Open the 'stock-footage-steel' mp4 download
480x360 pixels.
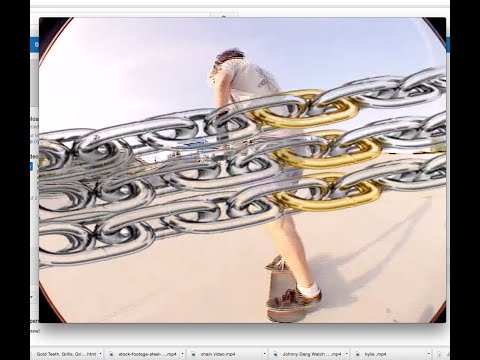[147, 354]
